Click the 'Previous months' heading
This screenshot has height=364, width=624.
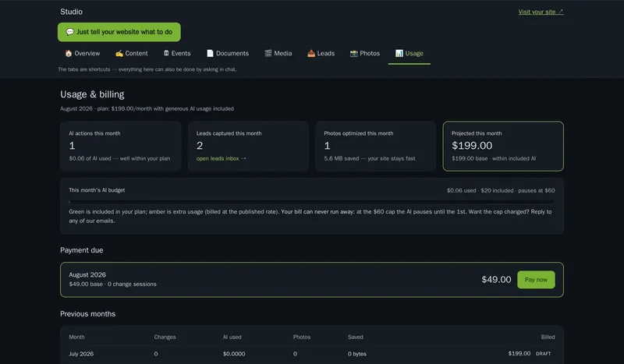pyautogui.click(x=87, y=314)
